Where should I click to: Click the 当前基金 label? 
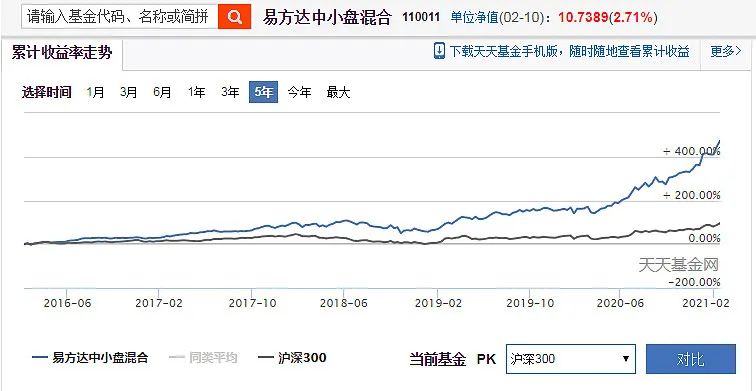click(438, 359)
